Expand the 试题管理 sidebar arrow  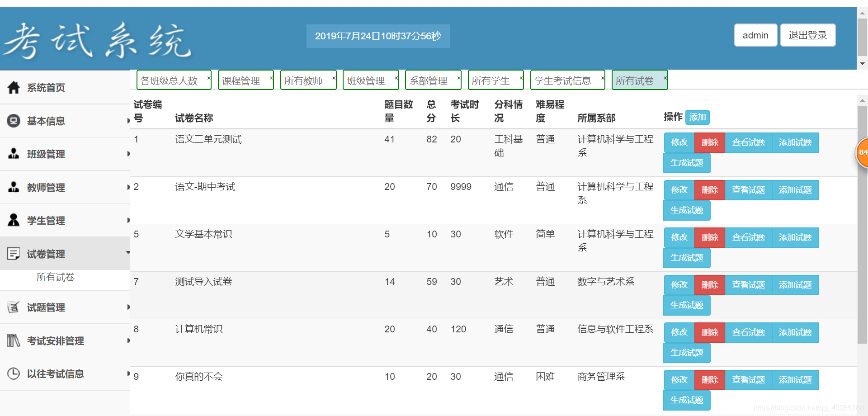click(128, 307)
